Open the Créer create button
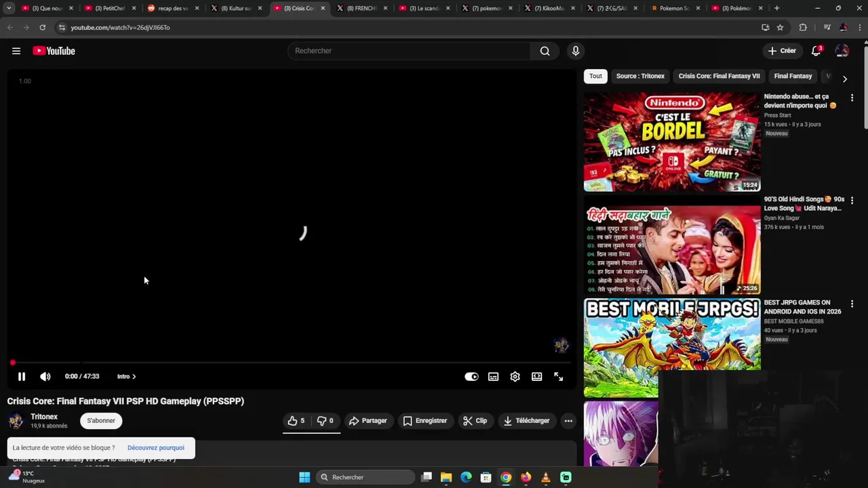868x488 pixels. tap(781, 51)
